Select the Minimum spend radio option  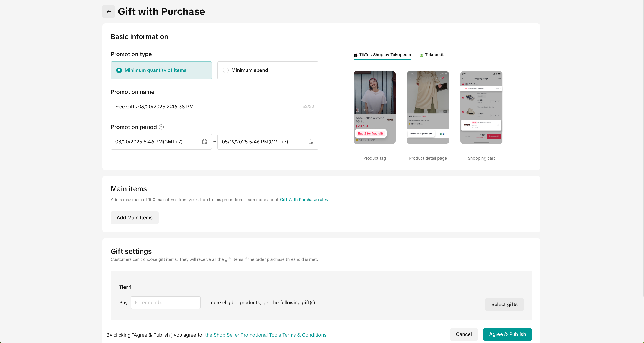(225, 70)
